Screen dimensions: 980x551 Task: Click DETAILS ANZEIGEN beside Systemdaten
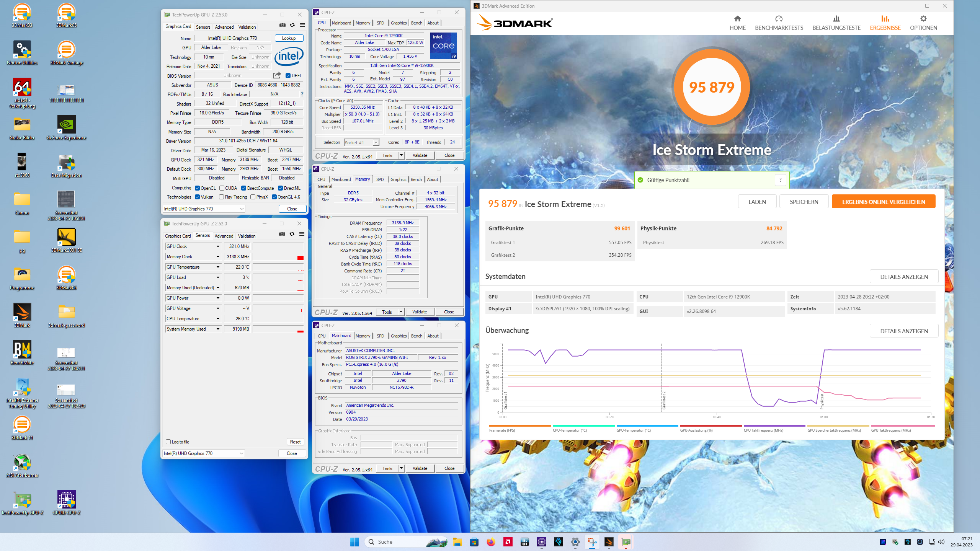click(x=904, y=277)
